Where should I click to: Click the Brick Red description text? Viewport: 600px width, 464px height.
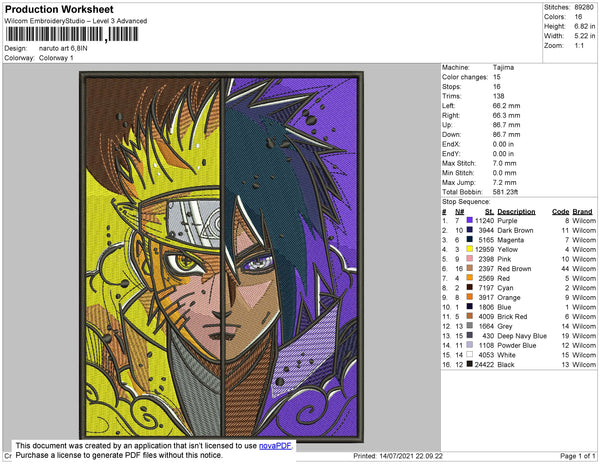click(512, 316)
